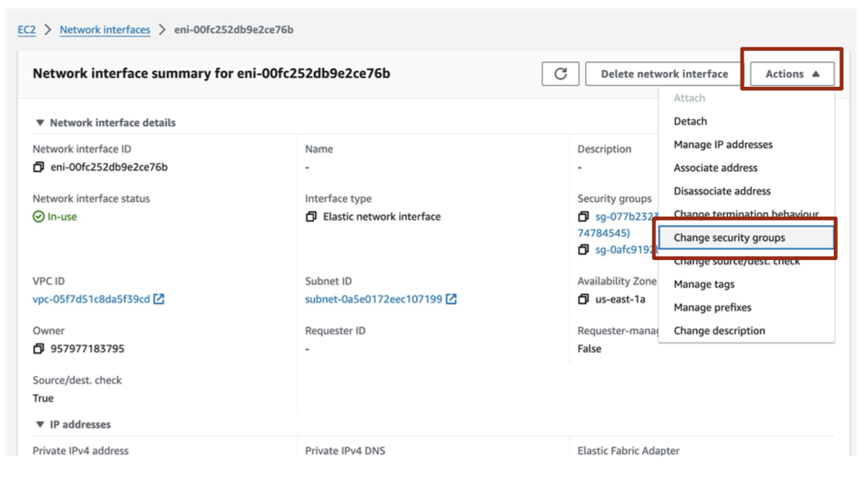This screenshot has height=484, width=868.
Task: Copy the Elastic network interface type
Action: click(311, 217)
